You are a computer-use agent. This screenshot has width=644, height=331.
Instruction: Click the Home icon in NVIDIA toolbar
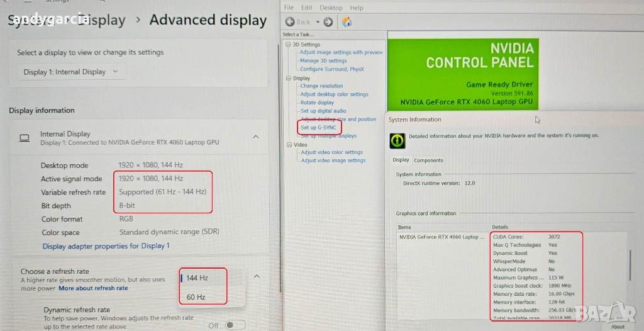(x=347, y=22)
